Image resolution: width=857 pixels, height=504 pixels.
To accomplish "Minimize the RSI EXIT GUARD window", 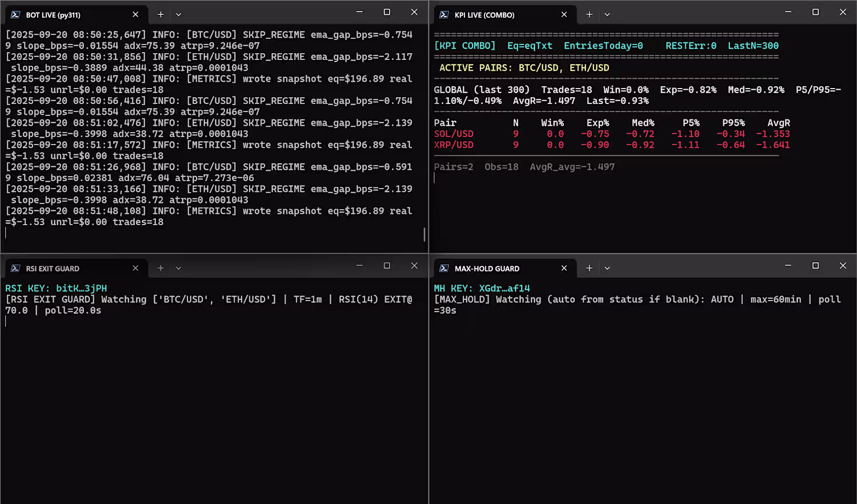I will (x=359, y=266).
